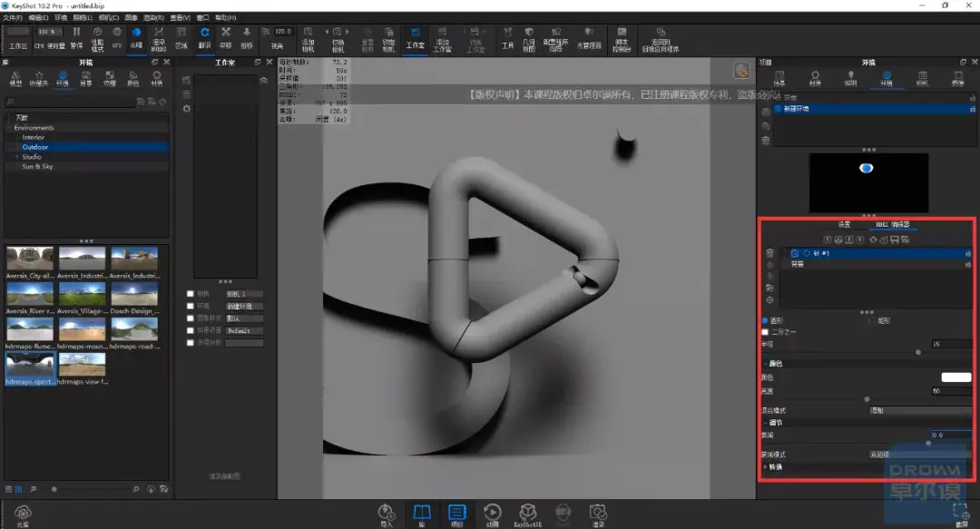
Task: Click the gear icon in the Studio panel
Action: click(186, 108)
